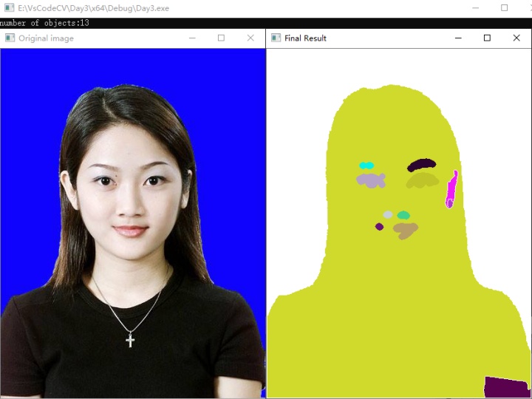Minimize the Day3.exe console window
This screenshot has height=399, width=532.
tap(476, 8)
